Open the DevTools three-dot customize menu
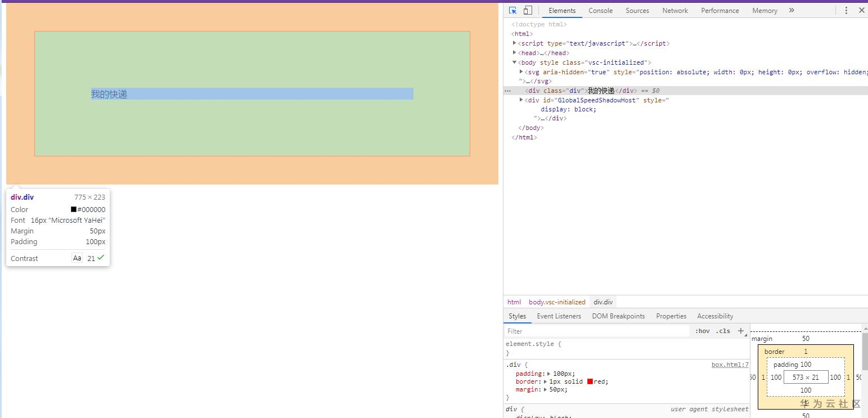Screen dimensions: 868x418 (x=846, y=10)
